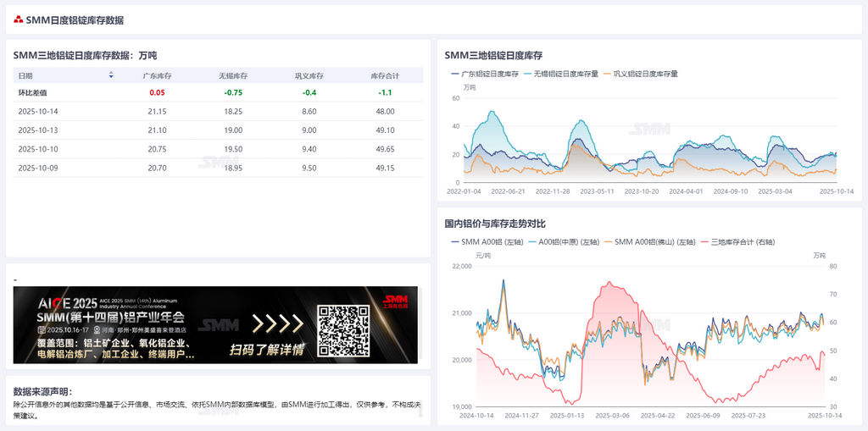Click red value 0.05 in 环比差值 row
This screenshot has width=868, height=431.
(157, 93)
